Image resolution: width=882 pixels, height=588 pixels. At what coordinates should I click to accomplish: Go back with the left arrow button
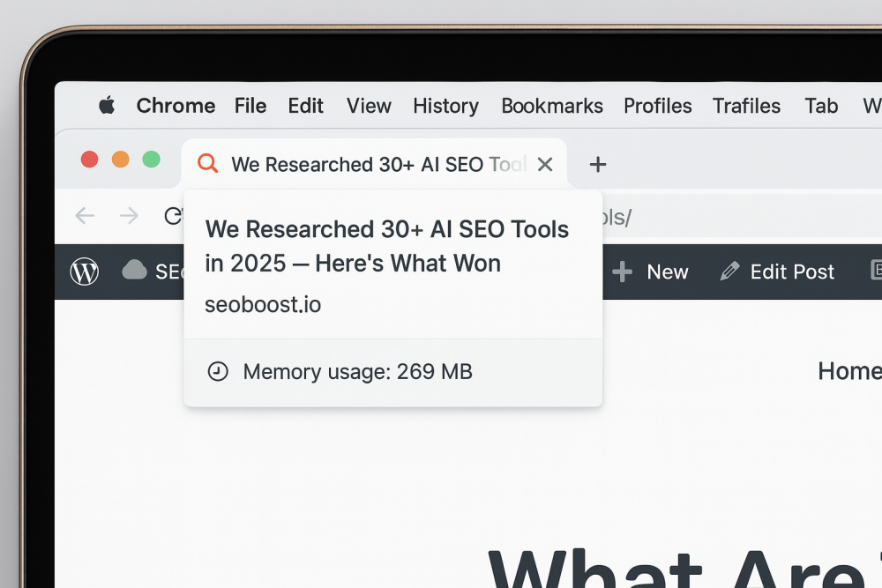pos(85,215)
